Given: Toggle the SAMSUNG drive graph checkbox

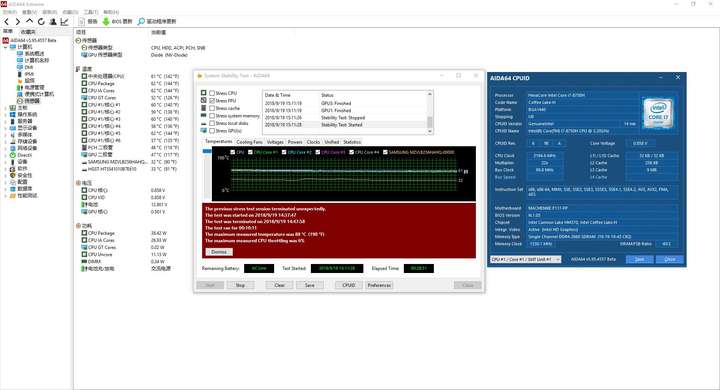Looking at the screenshot, I should pyautogui.click(x=385, y=152).
